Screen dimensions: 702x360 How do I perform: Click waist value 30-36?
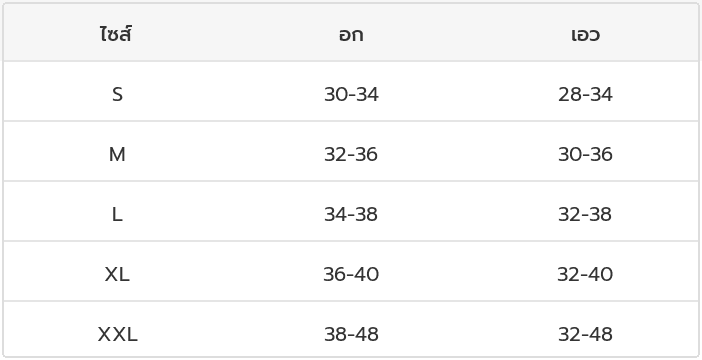pos(585,154)
